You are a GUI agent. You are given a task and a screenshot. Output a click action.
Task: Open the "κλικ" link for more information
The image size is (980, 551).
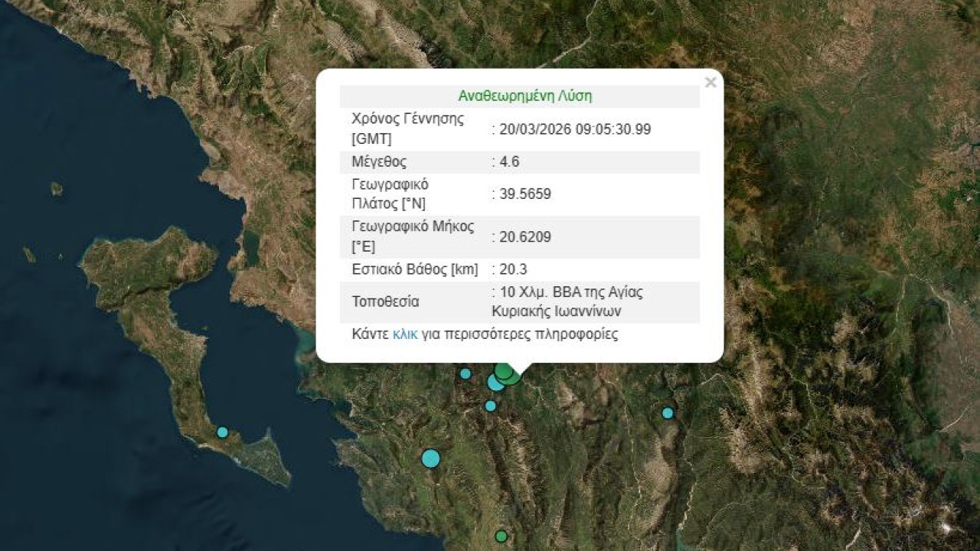point(405,334)
